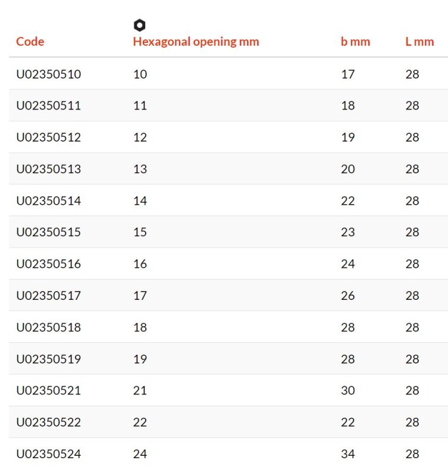This screenshot has width=448, height=476.
Task: Click code U02350516
Action: click(x=49, y=264)
